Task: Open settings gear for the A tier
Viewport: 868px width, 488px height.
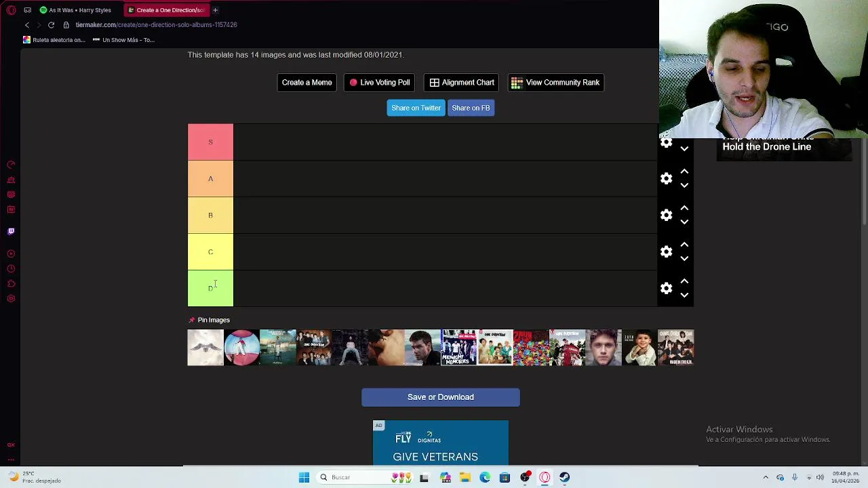Action: tap(666, 178)
